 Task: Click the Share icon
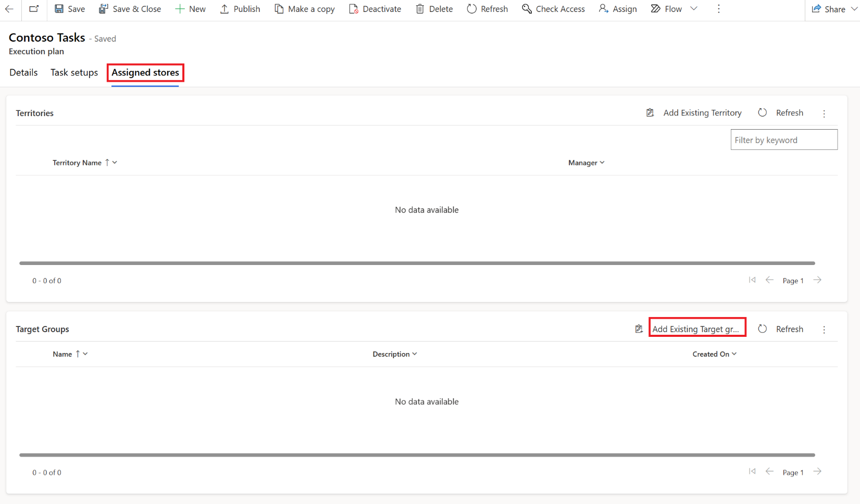pyautogui.click(x=816, y=9)
